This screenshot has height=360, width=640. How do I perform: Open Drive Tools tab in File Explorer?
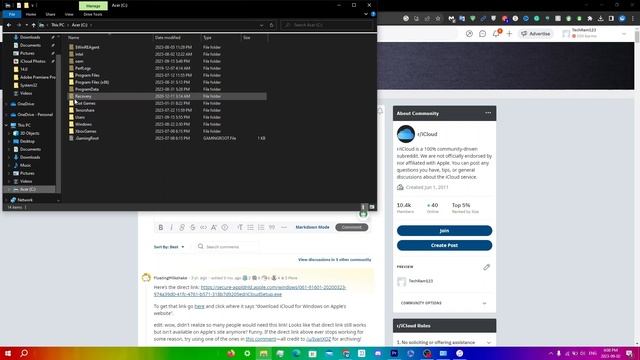[x=93, y=14]
